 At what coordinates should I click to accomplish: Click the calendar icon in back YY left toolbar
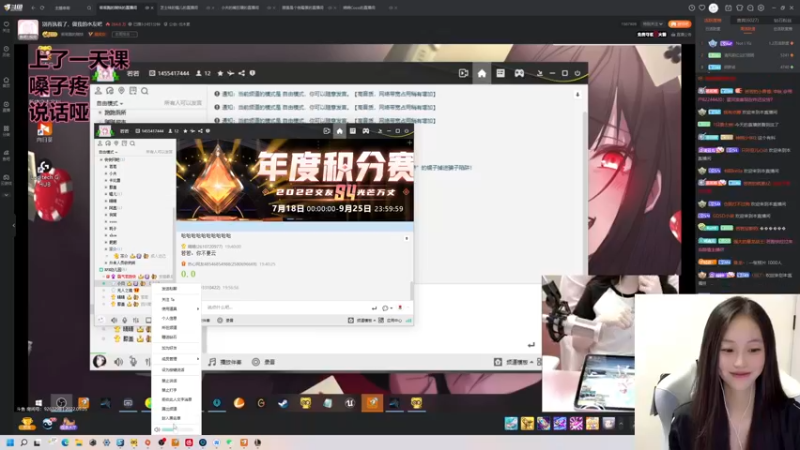point(133,91)
